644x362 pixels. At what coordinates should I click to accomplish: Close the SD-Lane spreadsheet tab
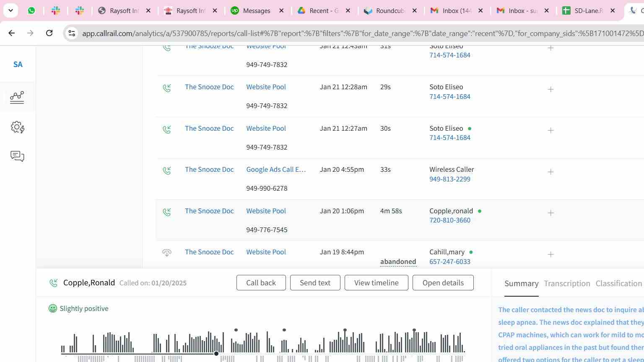point(612,10)
